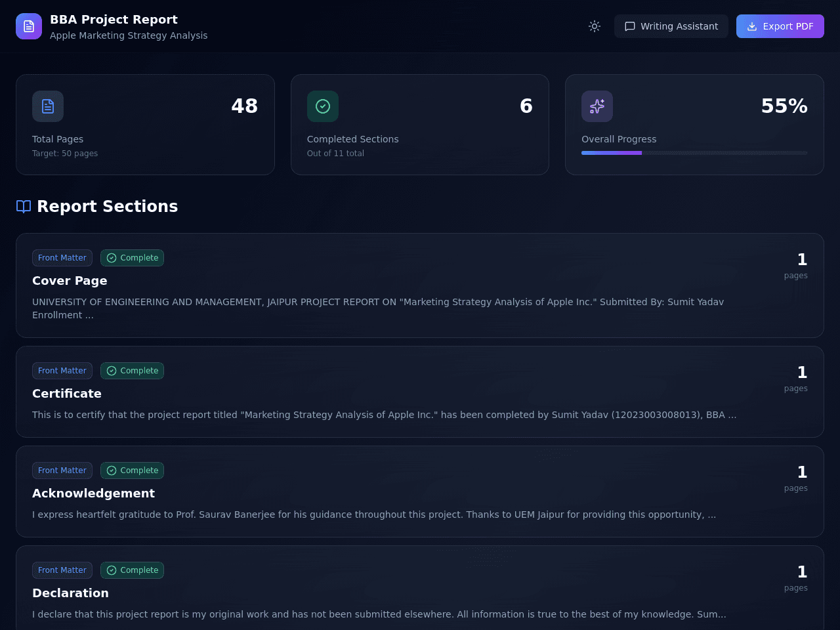This screenshot has width=840, height=630.
Task: Click the BBA Project Report logo icon
Action: pyautogui.click(x=29, y=26)
